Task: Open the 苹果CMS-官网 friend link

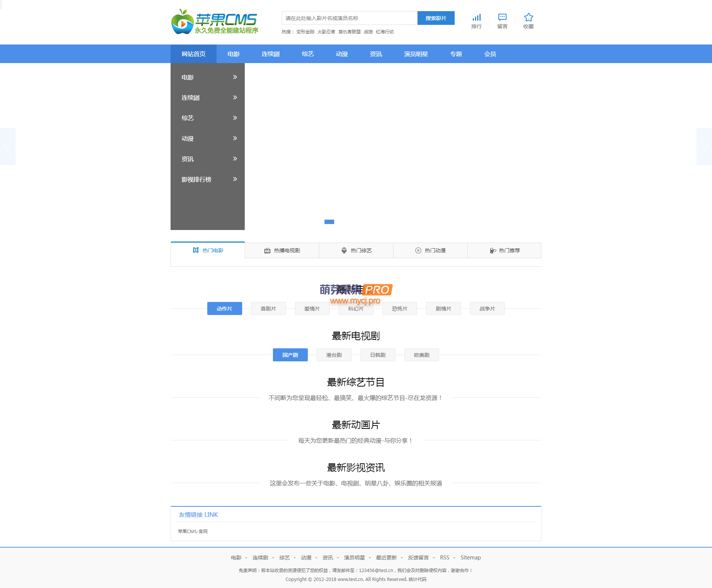Action: click(x=193, y=532)
